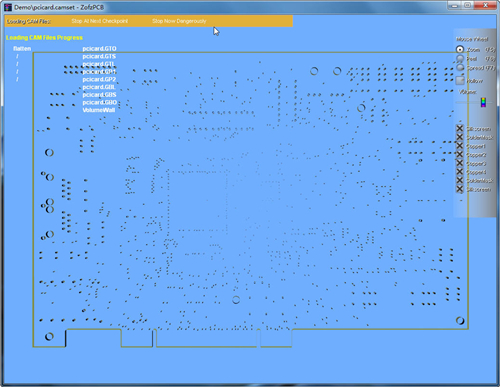500x387 pixels.
Task: Click the Loading CAM Files label in the orange bar
Action: pyautogui.click(x=29, y=21)
